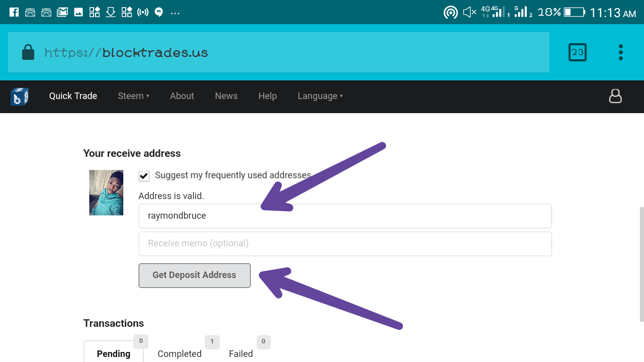
Task: Click the Address is valid message
Action: click(171, 196)
